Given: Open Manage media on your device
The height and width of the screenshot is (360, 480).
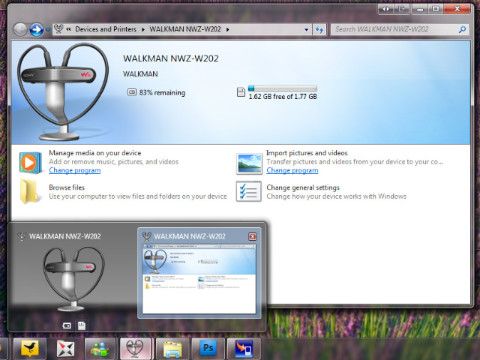Looking at the screenshot, I should point(95,153).
